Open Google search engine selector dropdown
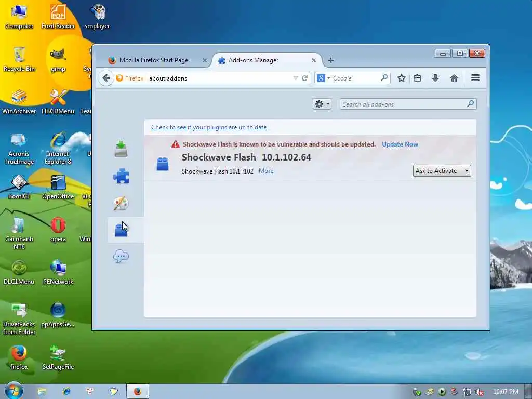This screenshot has height=399, width=532. [323, 78]
